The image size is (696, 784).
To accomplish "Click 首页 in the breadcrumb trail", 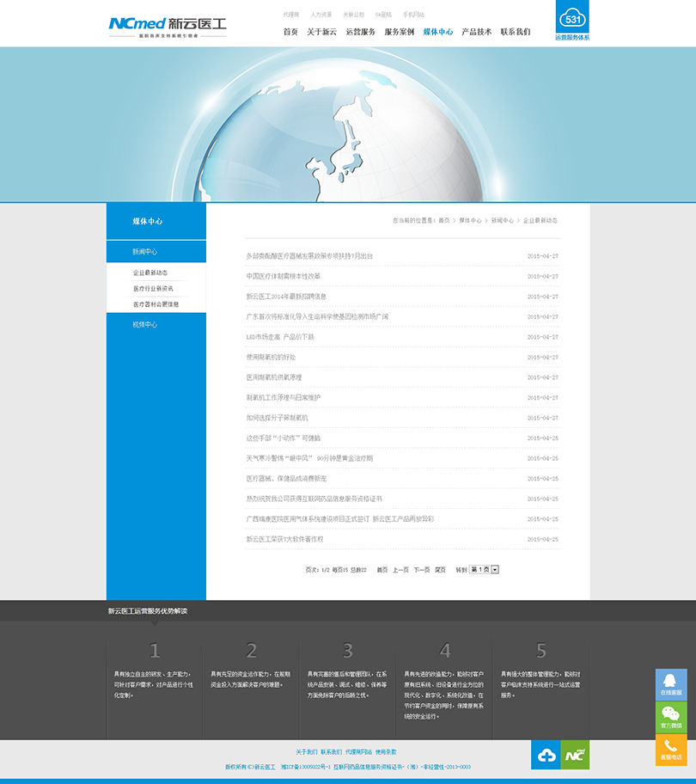I will pyautogui.click(x=443, y=221).
